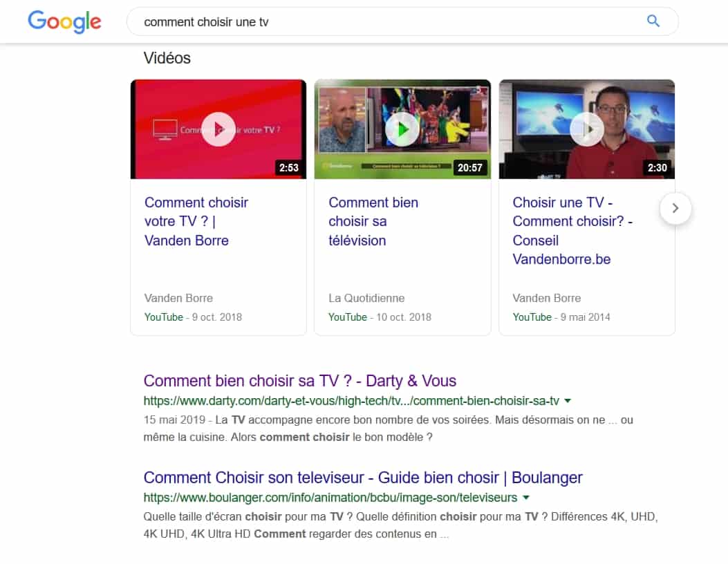The image size is (728, 564).
Task: Open Boulanger 'Comment Choisir son televiseur' result
Action: tap(362, 477)
